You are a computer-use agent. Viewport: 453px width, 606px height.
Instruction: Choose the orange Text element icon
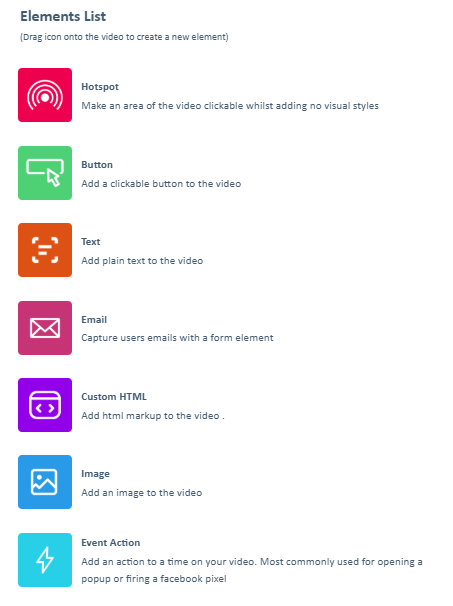(x=45, y=250)
